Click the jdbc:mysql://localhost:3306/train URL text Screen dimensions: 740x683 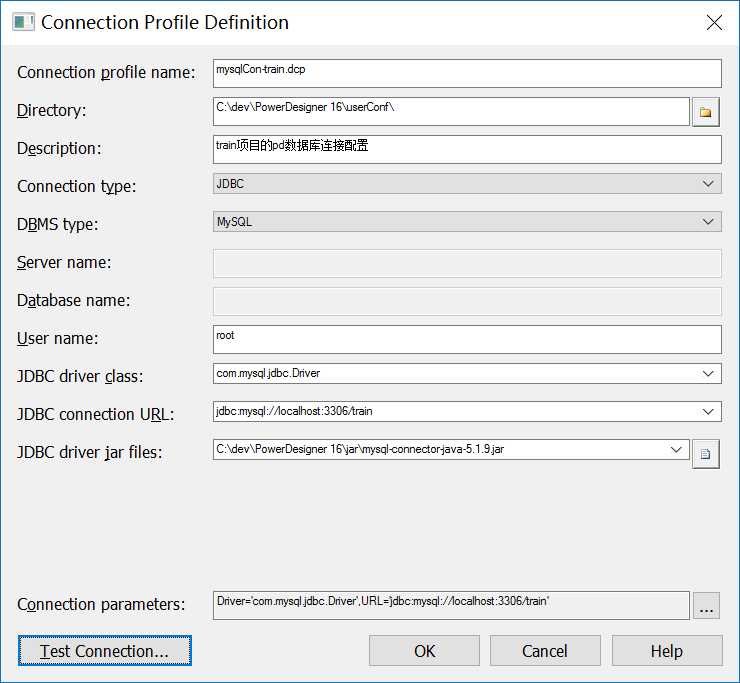[x=294, y=411]
